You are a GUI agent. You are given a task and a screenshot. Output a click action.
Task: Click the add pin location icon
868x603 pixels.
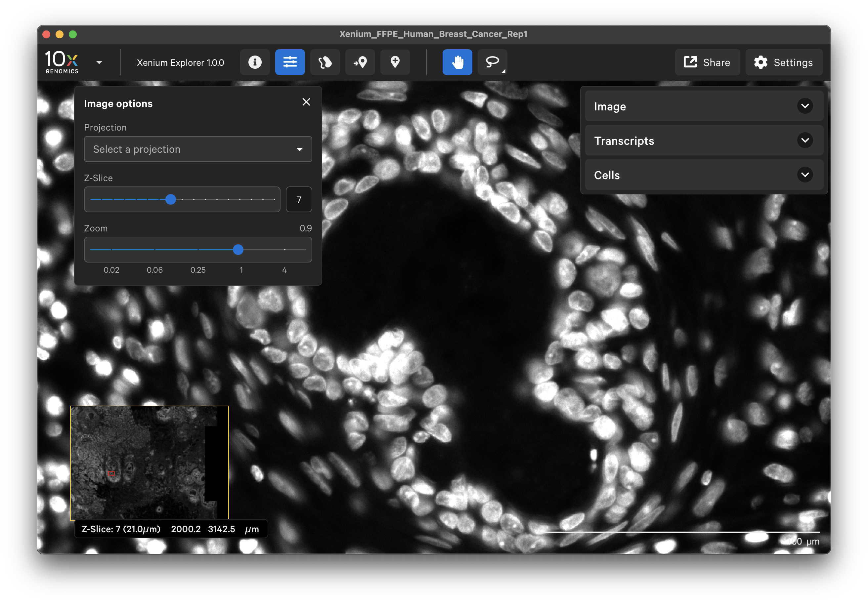tap(395, 62)
